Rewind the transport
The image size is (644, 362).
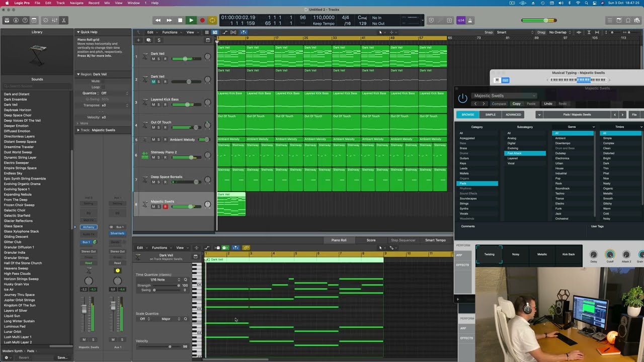pos(158,20)
